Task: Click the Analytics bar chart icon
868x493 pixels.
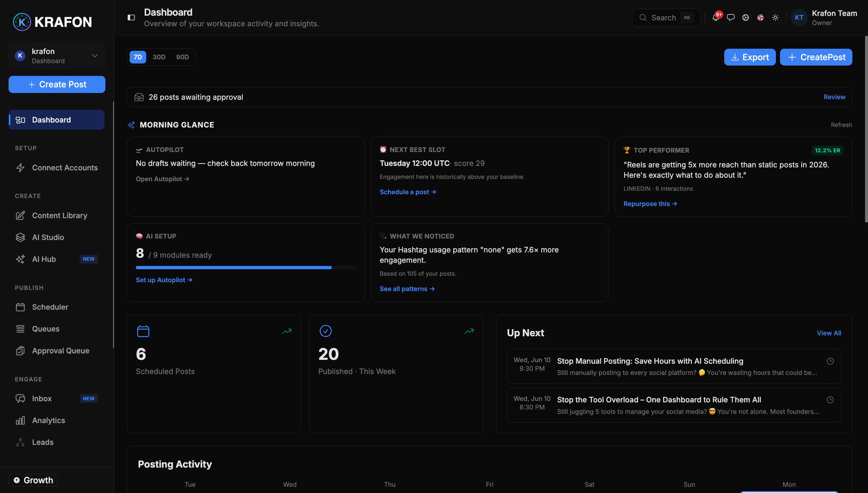Action: [x=20, y=420]
